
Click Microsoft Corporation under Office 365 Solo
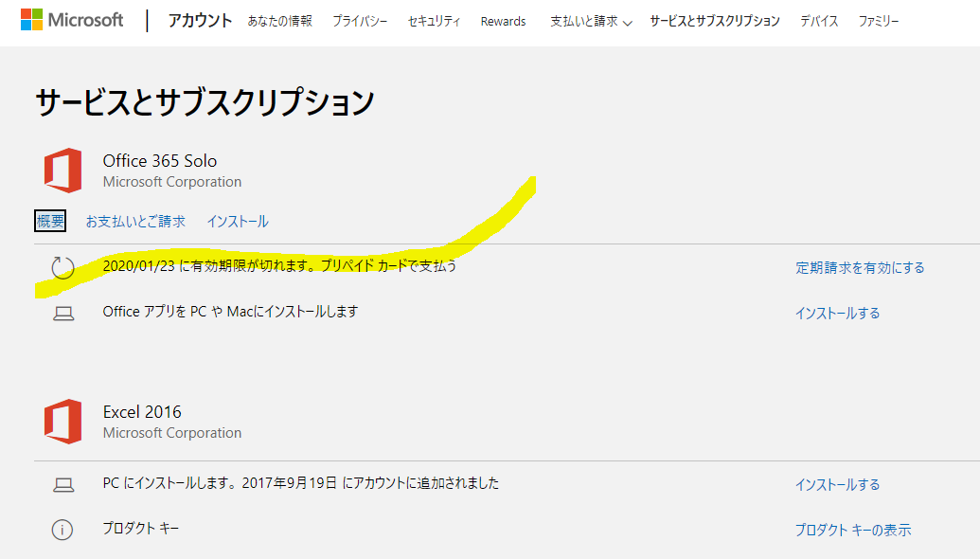tap(172, 182)
